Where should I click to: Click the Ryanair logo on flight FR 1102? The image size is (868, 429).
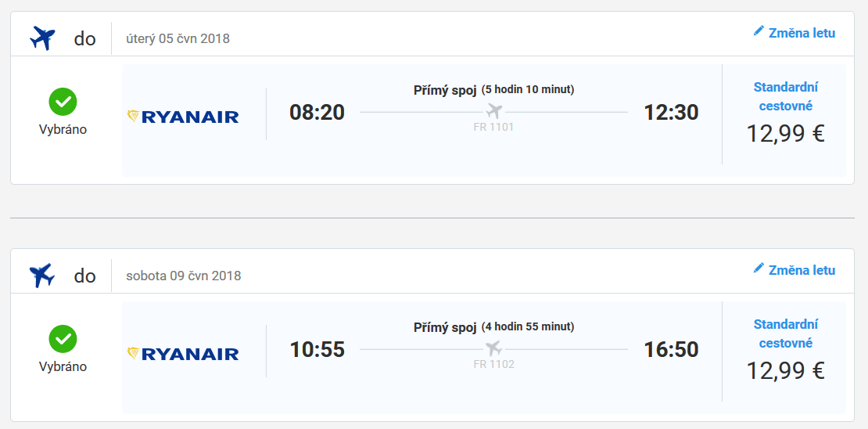pyautogui.click(x=183, y=354)
